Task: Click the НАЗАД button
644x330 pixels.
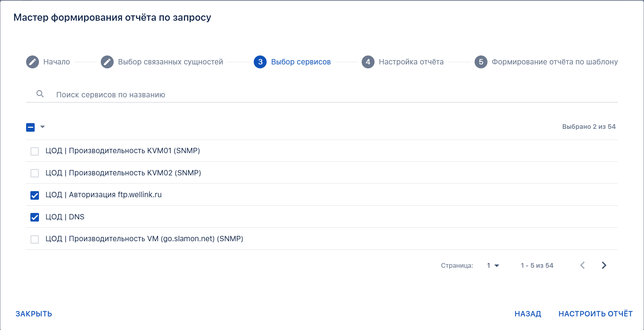Action: 528,314
